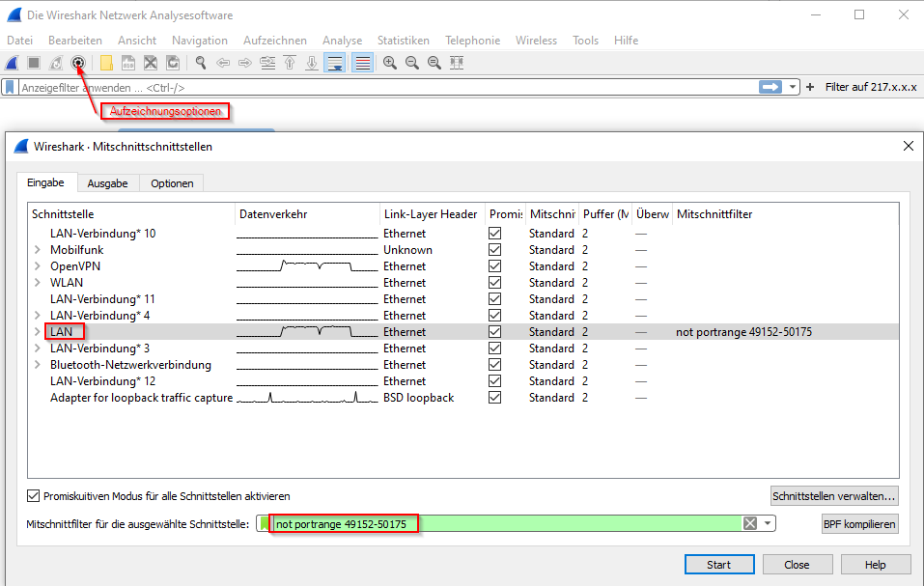Switch to the Ausgabe tab

click(107, 183)
